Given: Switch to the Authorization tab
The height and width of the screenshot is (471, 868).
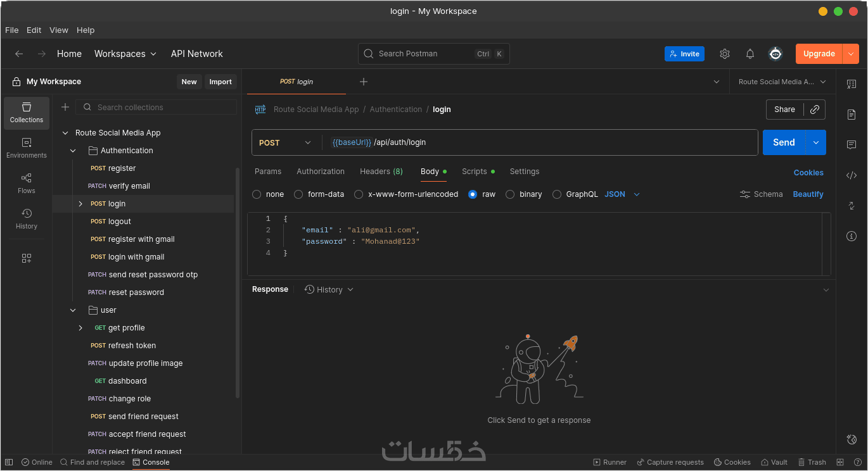Looking at the screenshot, I should [321, 172].
